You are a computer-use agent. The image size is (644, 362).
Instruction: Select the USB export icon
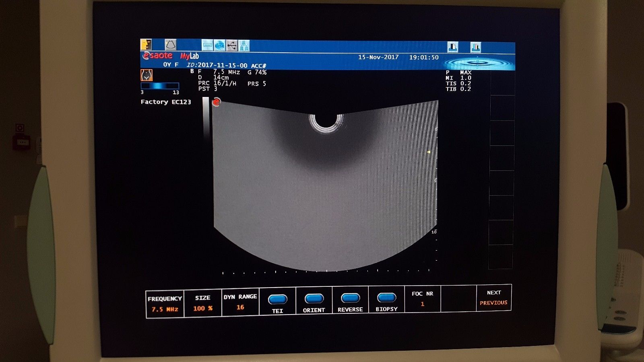pos(232,44)
